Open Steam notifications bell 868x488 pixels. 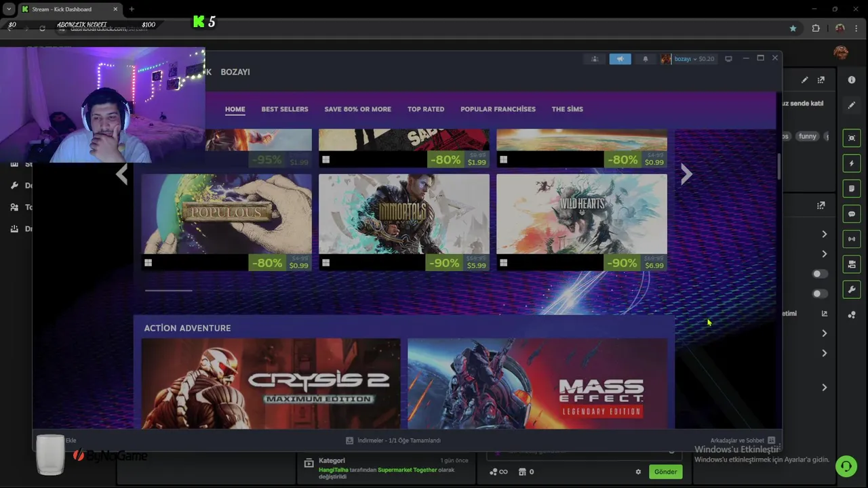click(645, 59)
